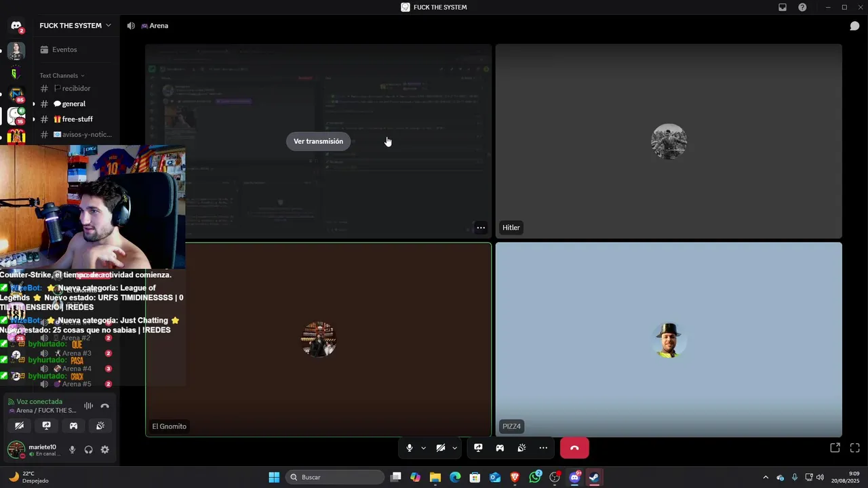Open Brave browser from taskbar
Viewport: 868px width, 488px height.
(515, 477)
